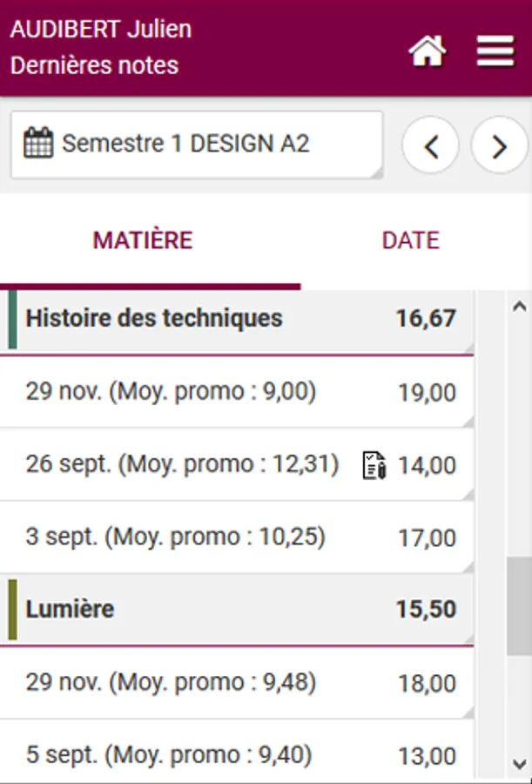Expand the Histoire des techniques subject row
The image size is (532, 784).
(x=235, y=319)
